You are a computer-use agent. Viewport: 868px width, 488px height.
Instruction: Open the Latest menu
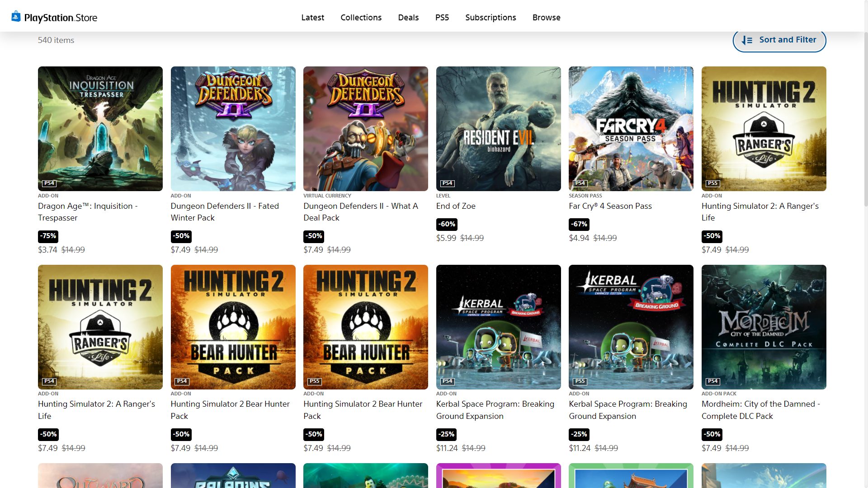pyautogui.click(x=312, y=18)
